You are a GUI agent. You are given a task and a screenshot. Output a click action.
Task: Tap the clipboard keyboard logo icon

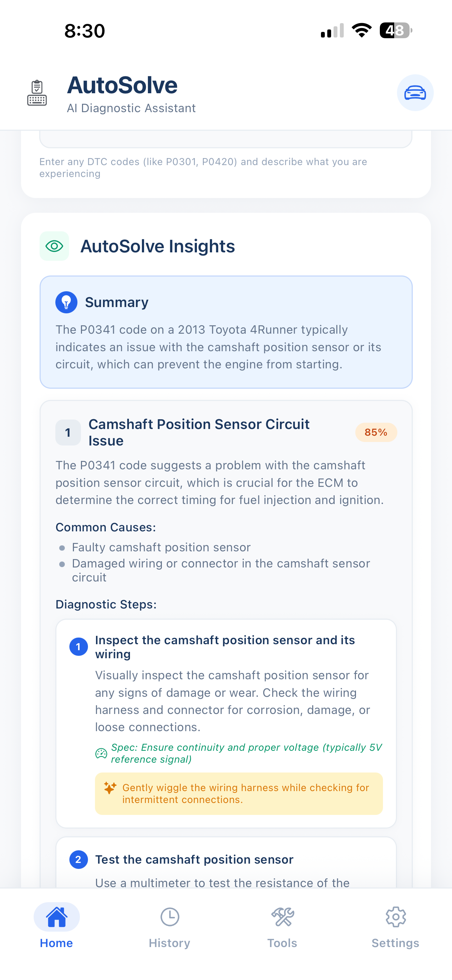click(37, 93)
